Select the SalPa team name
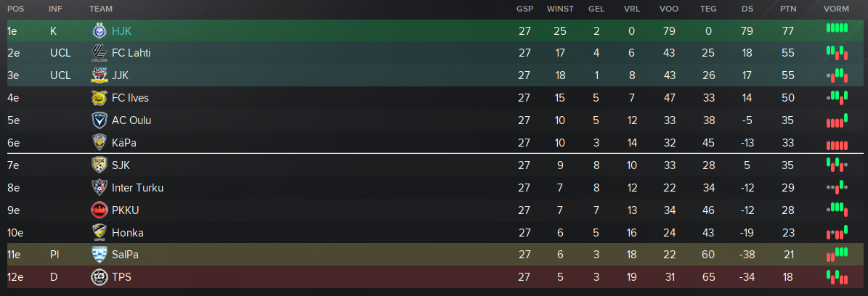The image size is (868, 296). click(x=125, y=255)
